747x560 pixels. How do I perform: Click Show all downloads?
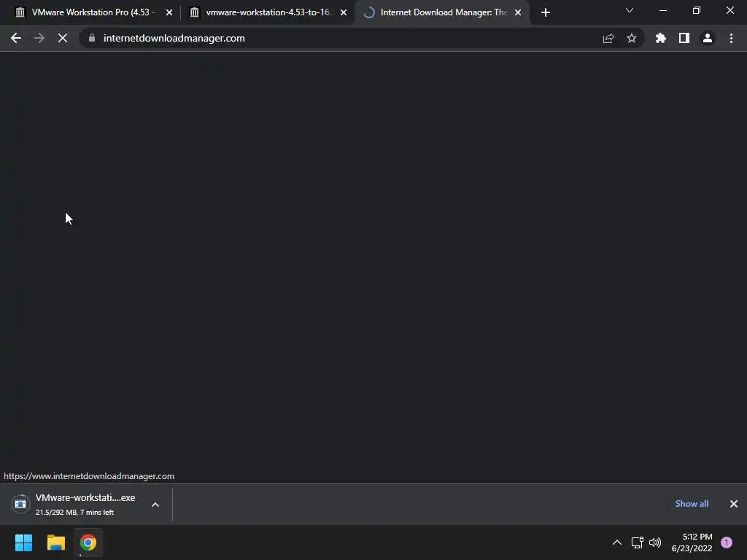click(692, 504)
